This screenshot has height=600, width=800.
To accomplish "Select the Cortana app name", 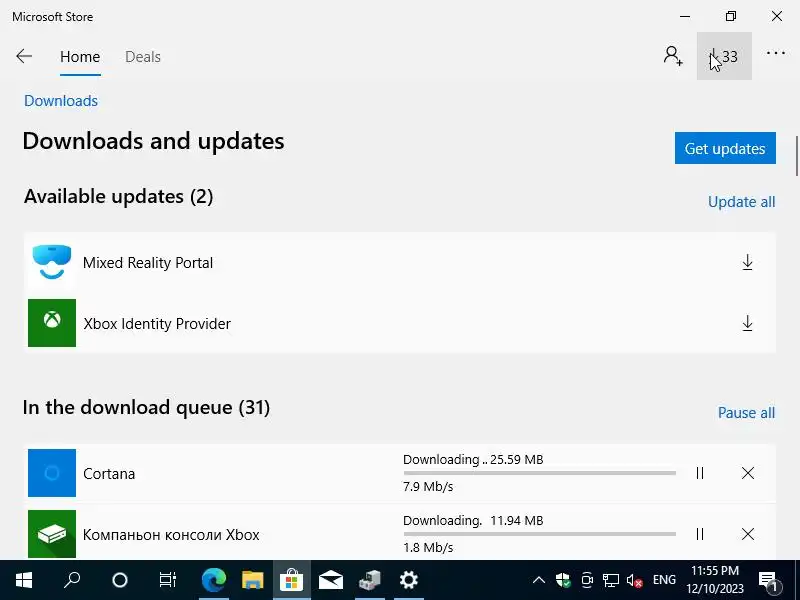I will 109,473.
